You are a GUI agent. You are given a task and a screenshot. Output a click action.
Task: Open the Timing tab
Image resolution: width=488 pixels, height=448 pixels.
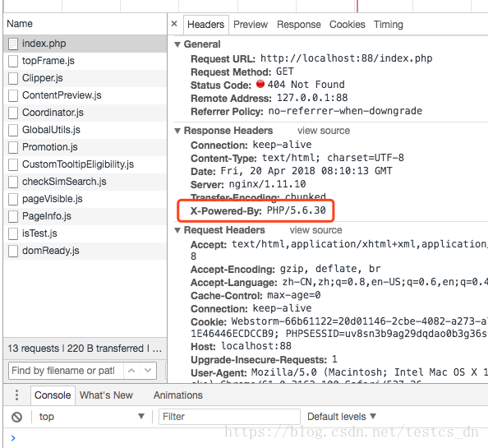pos(389,25)
